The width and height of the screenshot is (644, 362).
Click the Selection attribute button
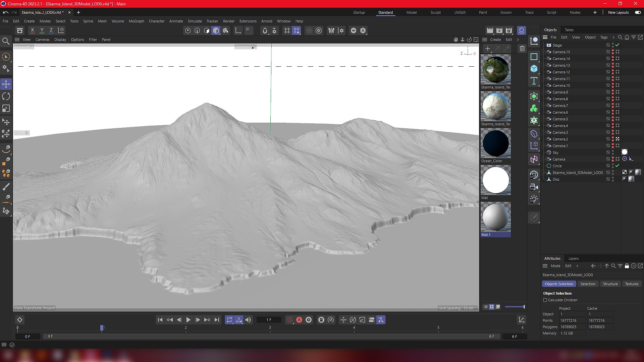pos(588,284)
